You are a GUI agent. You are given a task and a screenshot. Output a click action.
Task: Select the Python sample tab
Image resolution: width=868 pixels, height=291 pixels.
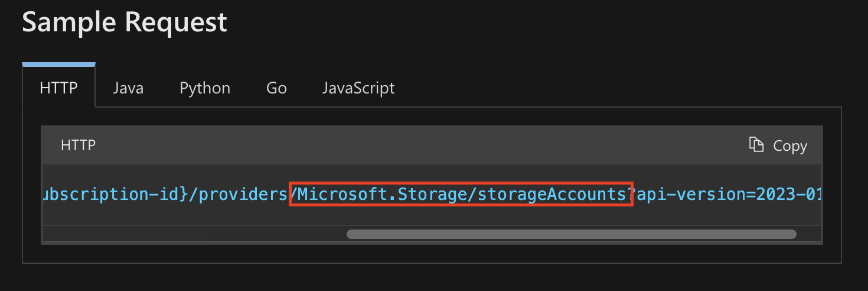(205, 88)
